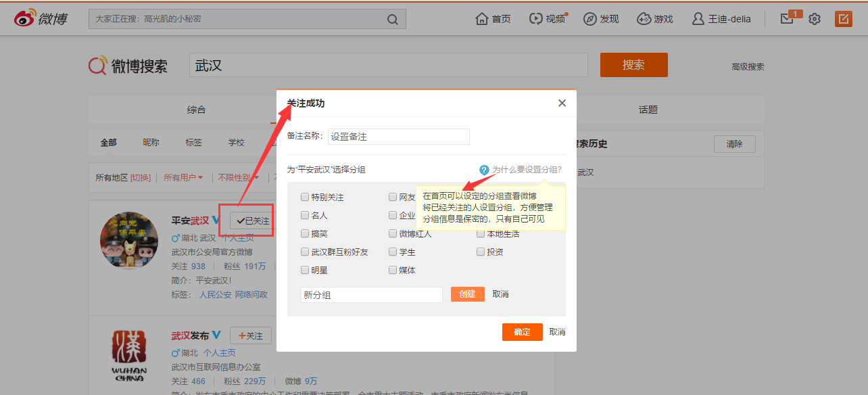Click verified V badge next to 平安武汉
The width and height of the screenshot is (868, 395).
tap(216, 220)
